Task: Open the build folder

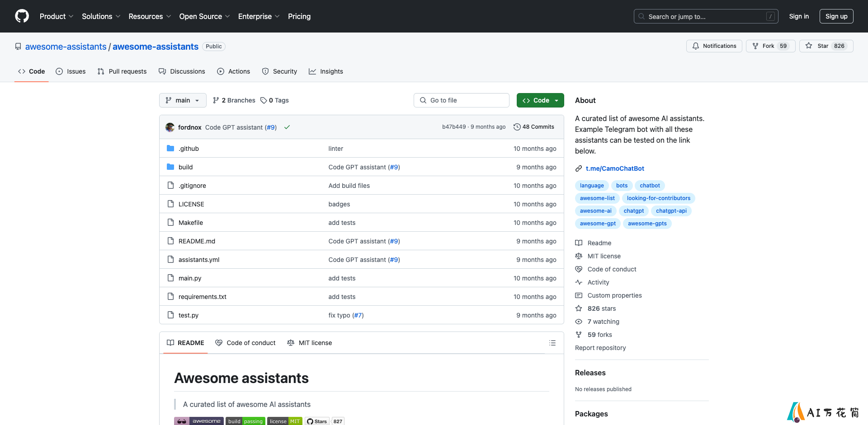Action: pos(185,167)
